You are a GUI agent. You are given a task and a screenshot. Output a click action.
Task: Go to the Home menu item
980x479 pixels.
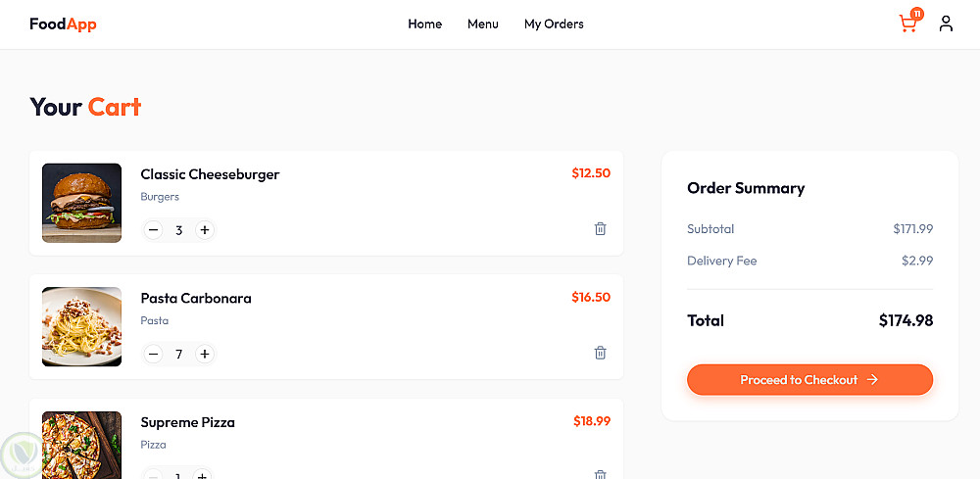tap(424, 24)
